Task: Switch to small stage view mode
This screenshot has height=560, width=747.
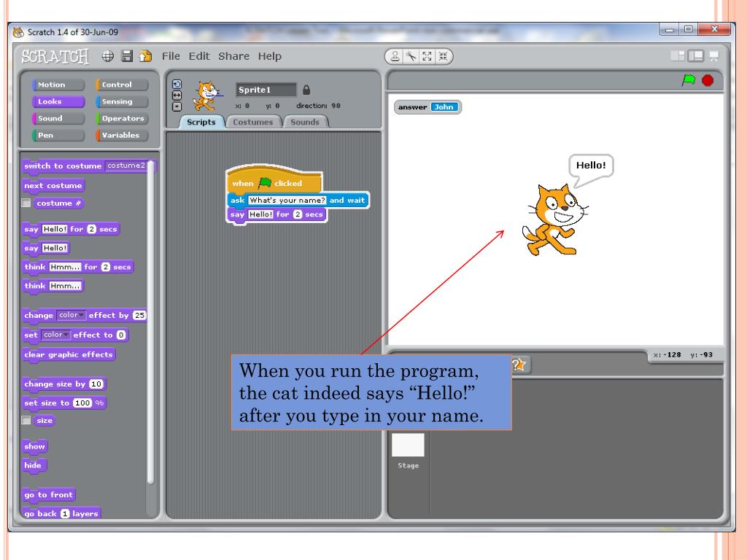Action: click(x=678, y=56)
